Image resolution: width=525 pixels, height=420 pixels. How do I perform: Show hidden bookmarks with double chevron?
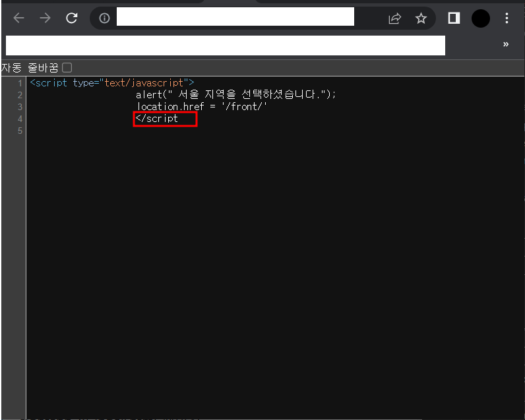pyautogui.click(x=506, y=44)
